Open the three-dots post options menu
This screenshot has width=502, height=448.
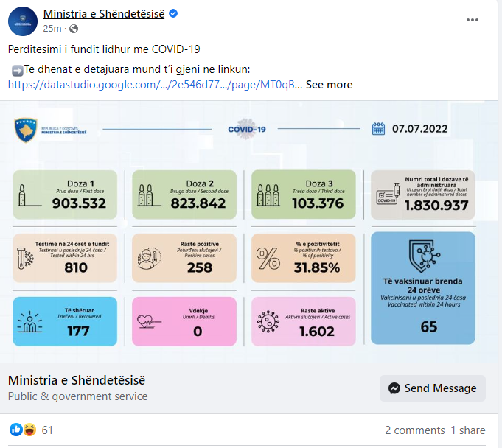pos(473,20)
